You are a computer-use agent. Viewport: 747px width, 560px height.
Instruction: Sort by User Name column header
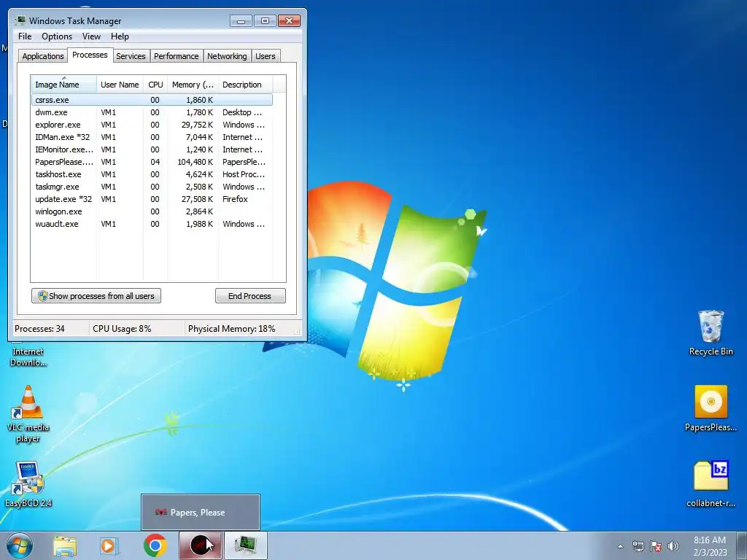120,85
